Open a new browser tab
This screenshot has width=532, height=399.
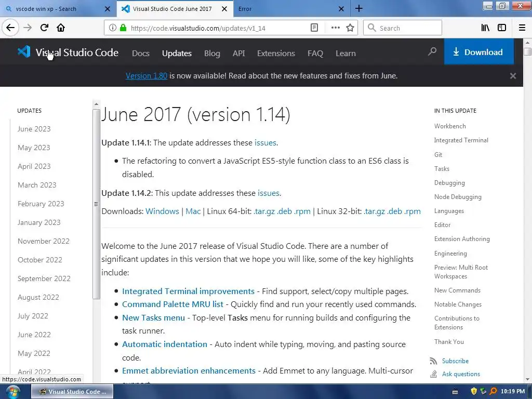coord(359,8)
